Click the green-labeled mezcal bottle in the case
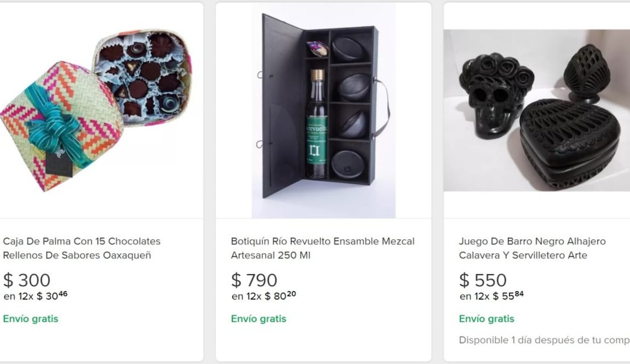 pyautogui.click(x=317, y=126)
